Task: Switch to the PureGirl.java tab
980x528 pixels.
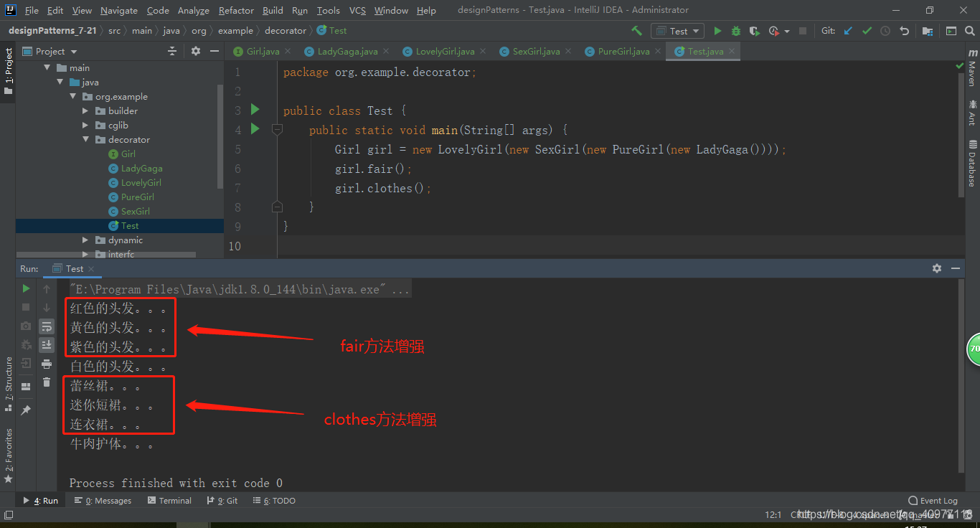Action: [623, 51]
